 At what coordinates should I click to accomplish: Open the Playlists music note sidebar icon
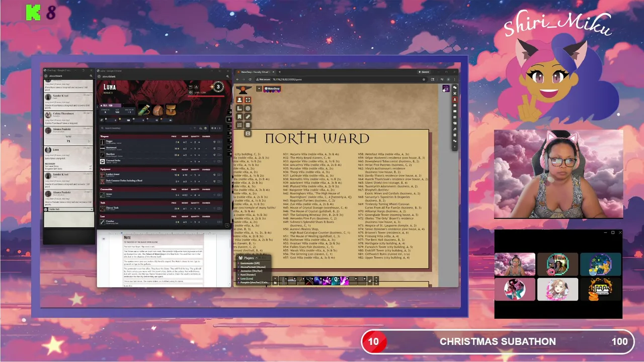coord(454,129)
